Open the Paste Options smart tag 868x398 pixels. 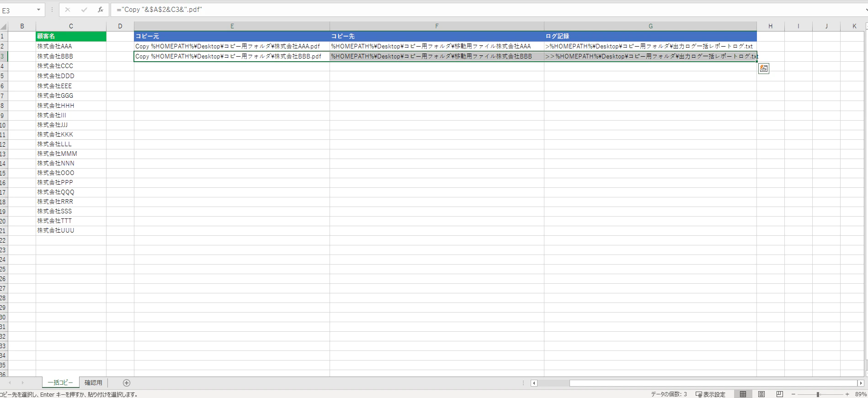tap(763, 69)
